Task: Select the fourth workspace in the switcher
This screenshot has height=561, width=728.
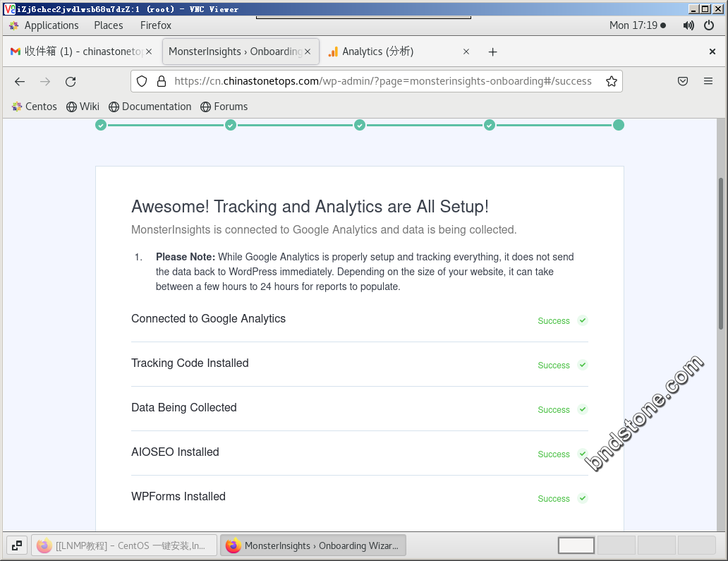Action: 696,545
